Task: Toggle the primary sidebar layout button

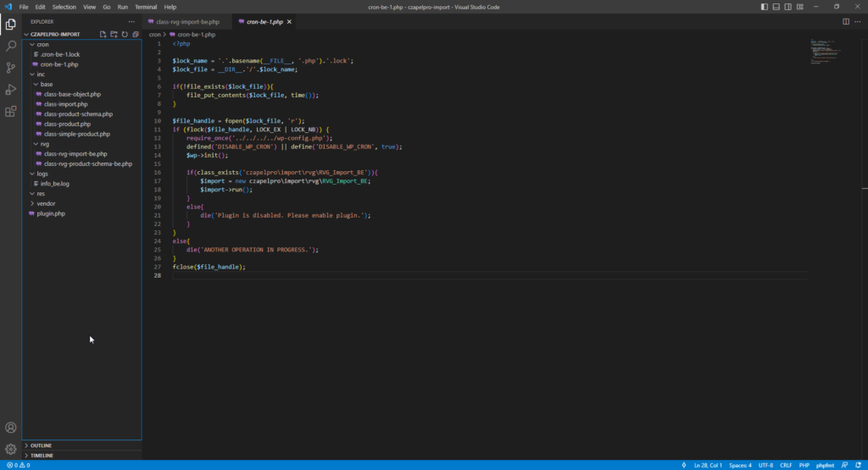Action: (x=765, y=7)
